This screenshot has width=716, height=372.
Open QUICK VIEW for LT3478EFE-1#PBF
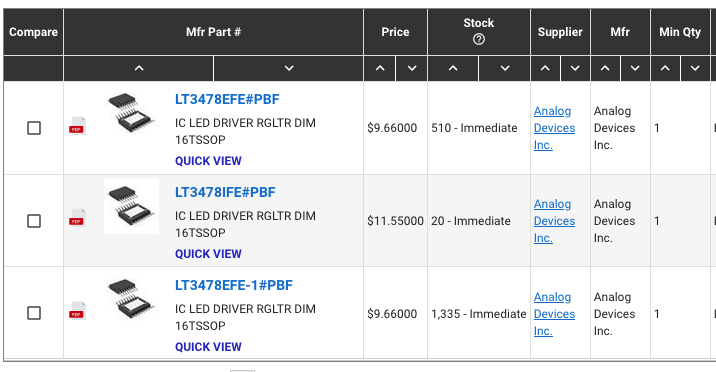point(208,347)
